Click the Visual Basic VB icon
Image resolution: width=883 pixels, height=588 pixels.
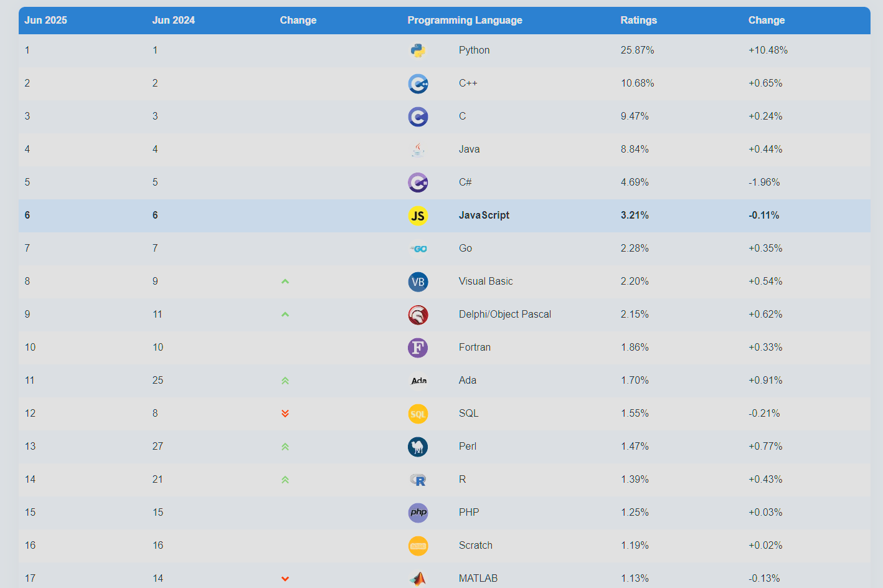click(x=418, y=282)
